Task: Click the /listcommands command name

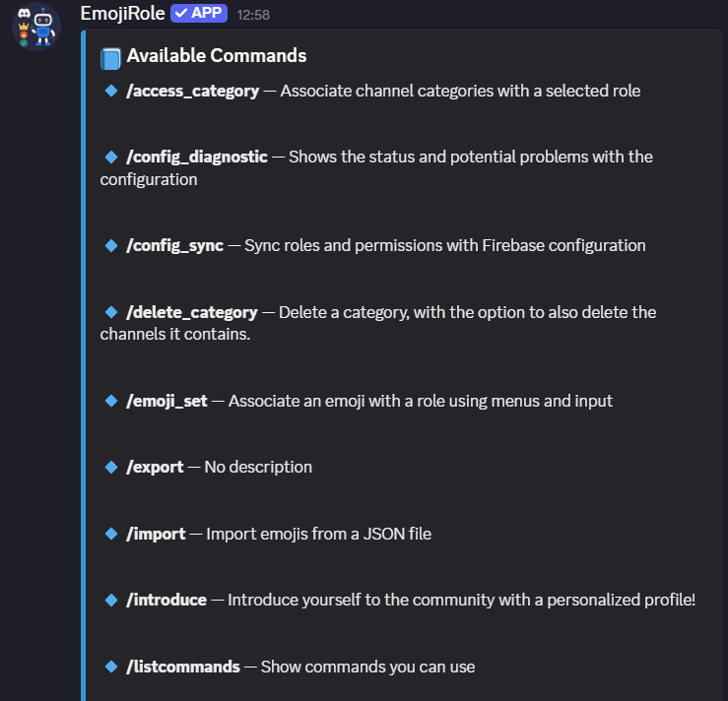Action: click(183, 668)
